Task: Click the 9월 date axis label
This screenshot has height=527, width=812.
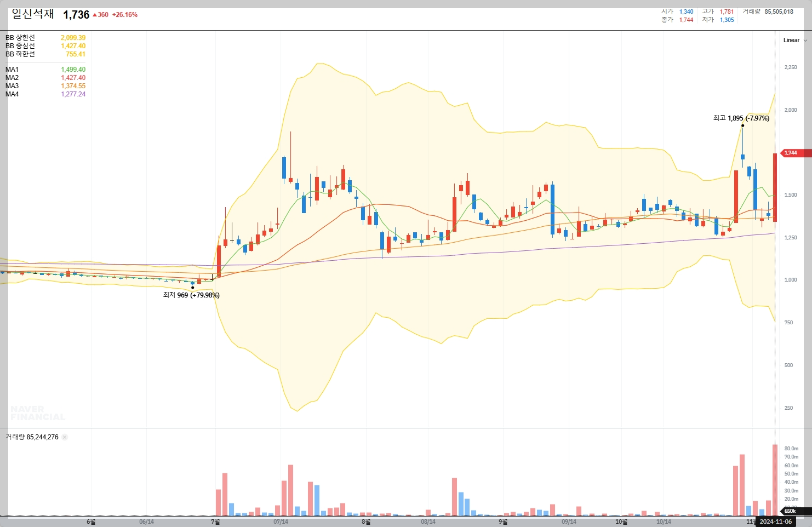Action: [503, 522]
